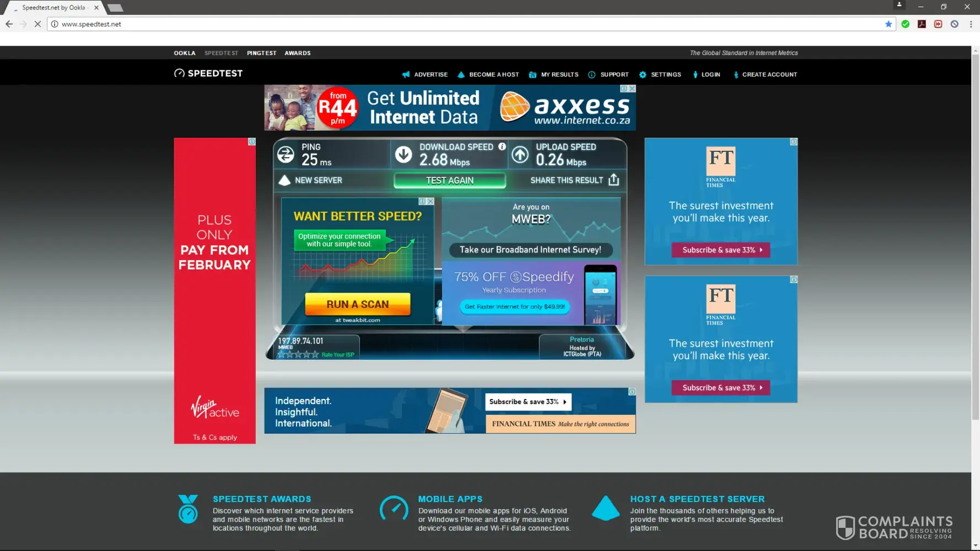Click the Rate Your ISP link

pyautogui.click(x=338, y=355)
